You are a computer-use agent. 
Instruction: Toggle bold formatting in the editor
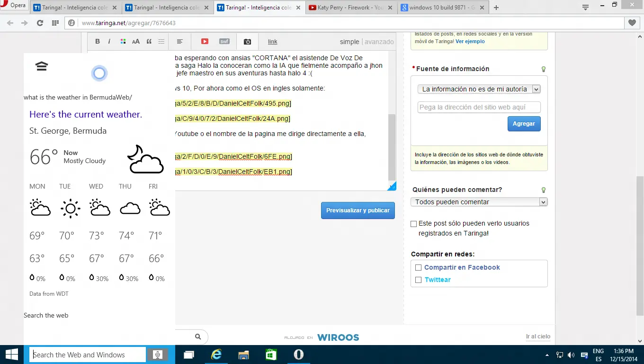[98, 42]
